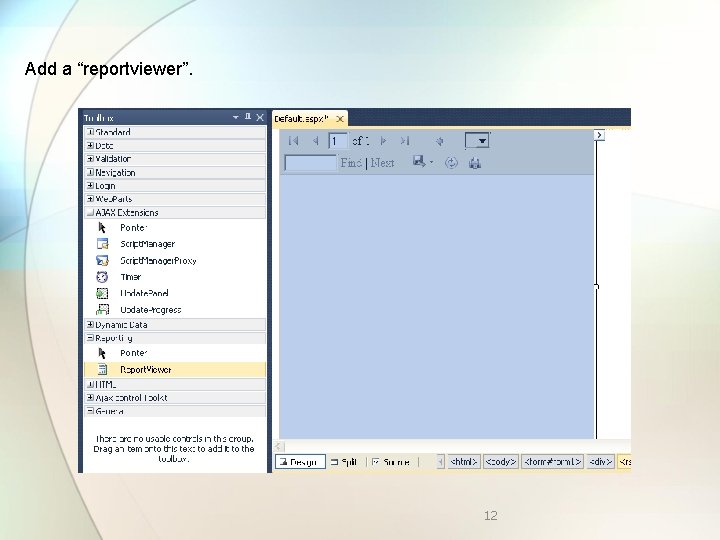Click the back-to-parent report arrow icon

click(x=439, y=141)
